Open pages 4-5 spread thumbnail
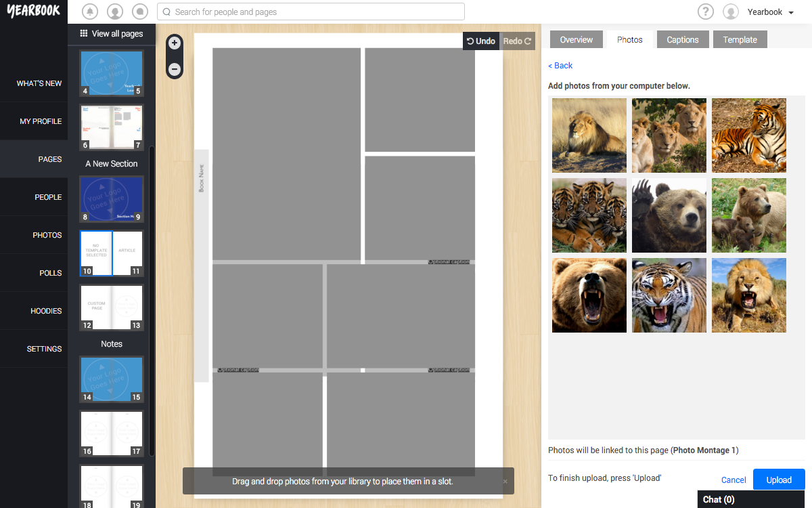Viewport: 812px width, 508px height. point(112,73)
